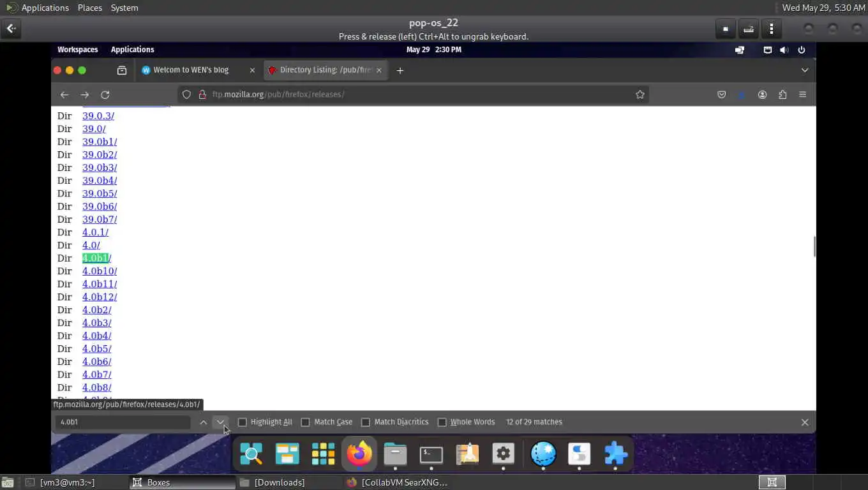The height and width of the screenshot is (490, 868).
Task: Open the guest volume speaker icon
Action: [x=784, y=50]
